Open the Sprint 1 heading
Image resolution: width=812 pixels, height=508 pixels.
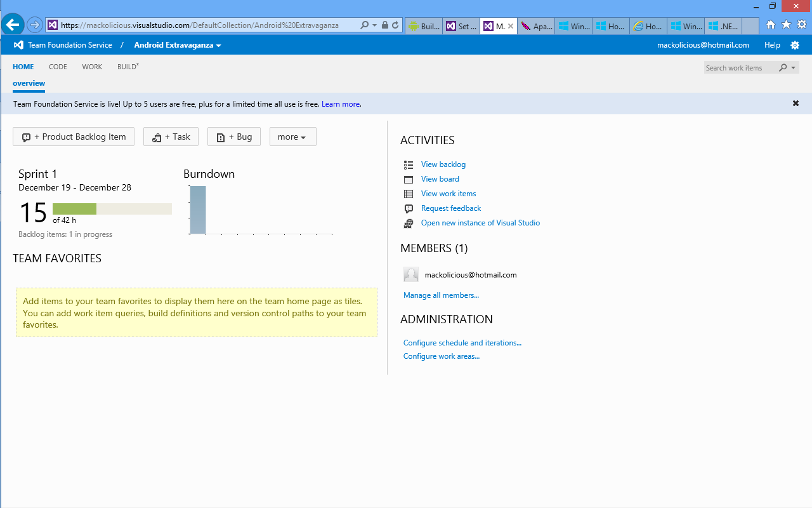pos(37,174)
